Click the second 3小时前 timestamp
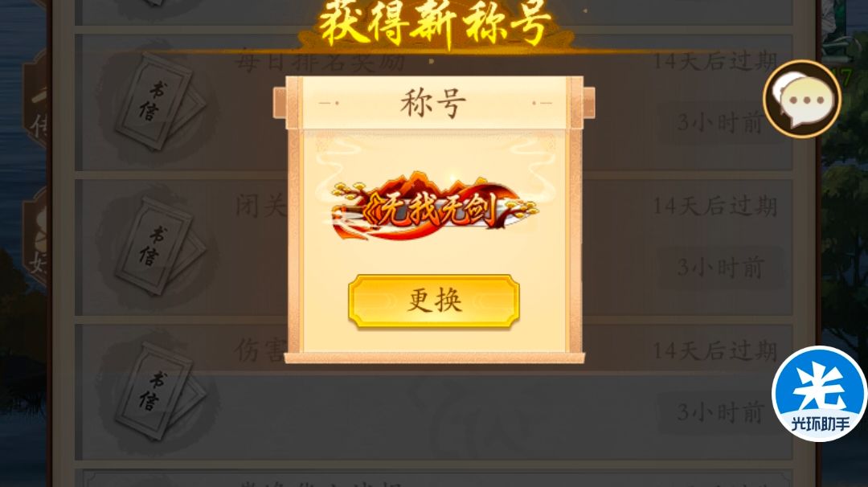The height and width of the screenshot is (487, 868). 720,268
